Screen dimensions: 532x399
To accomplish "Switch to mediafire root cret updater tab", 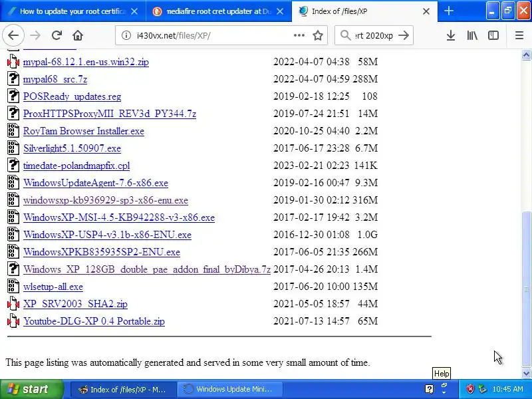I will point(219,11).
